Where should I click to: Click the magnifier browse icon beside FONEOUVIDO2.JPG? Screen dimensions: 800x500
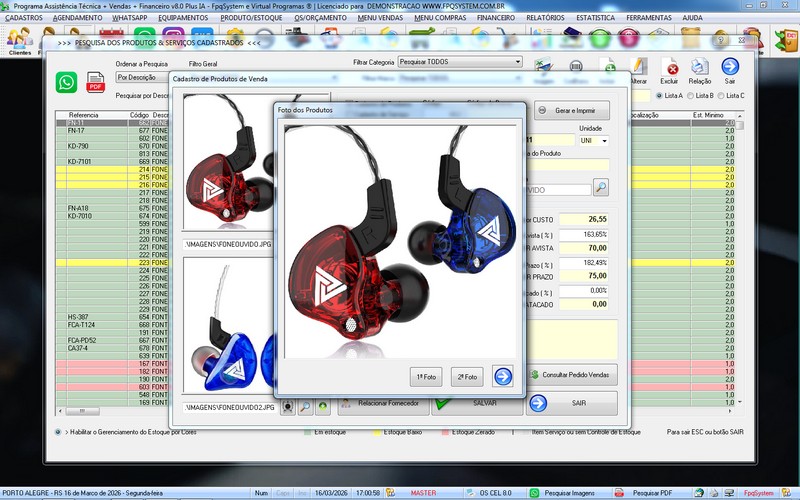pyautogui.click(x=305, y=407)
